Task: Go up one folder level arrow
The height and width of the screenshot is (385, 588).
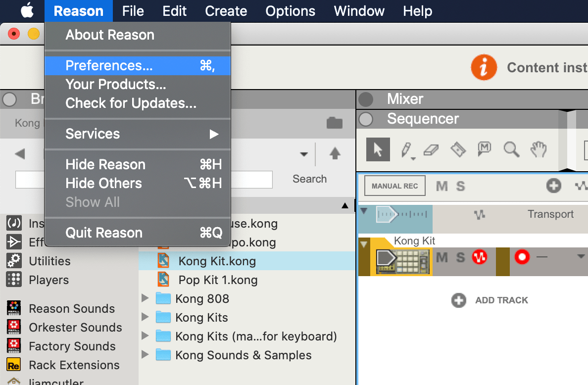Action: [x=335, y=153]
